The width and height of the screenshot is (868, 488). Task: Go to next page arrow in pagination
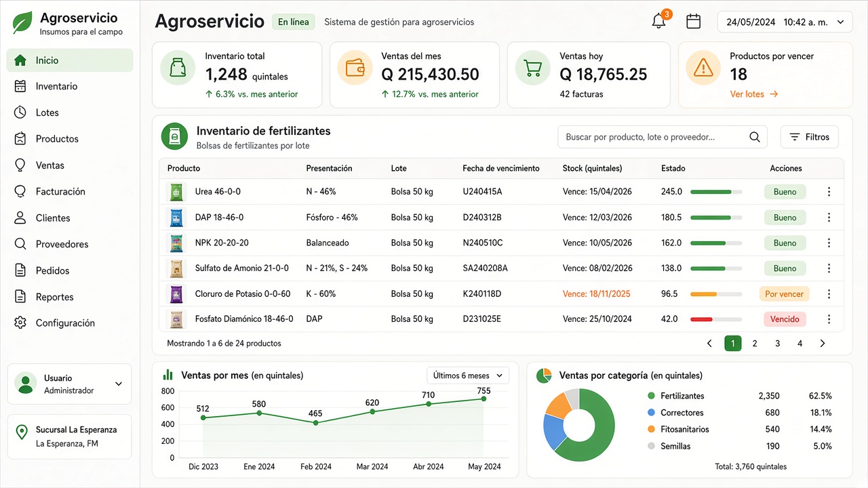(x=823, y=344)
